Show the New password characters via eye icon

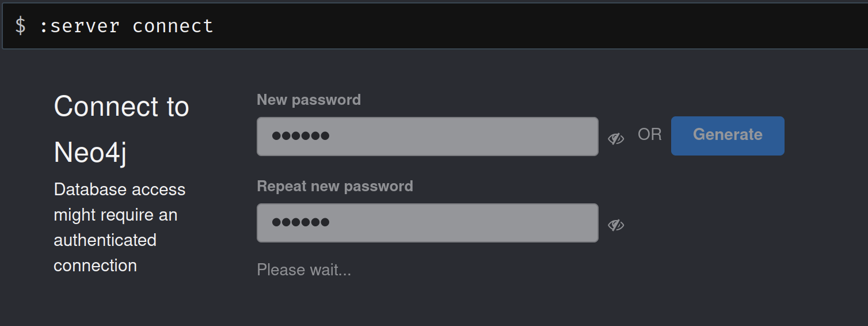[616, 138]
